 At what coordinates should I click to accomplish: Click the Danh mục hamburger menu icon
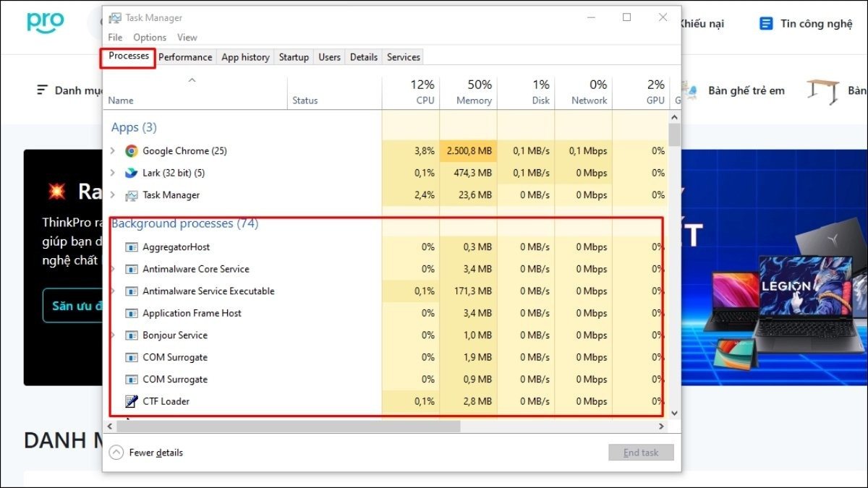pos(41,90)
